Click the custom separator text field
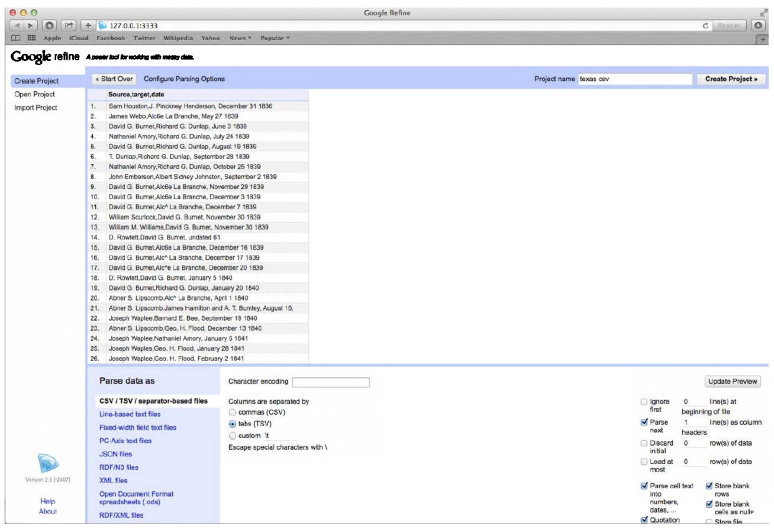The image size is (774, 532). (280, 436)
